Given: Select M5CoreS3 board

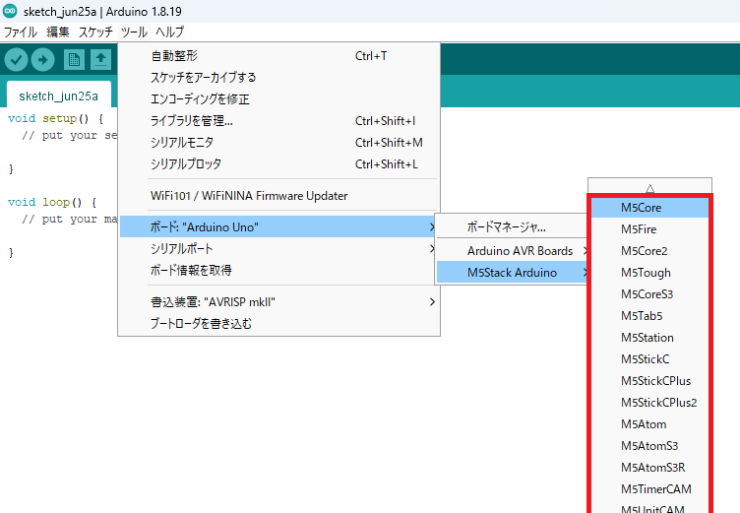Looking at the screenshot, I should (650, 294).
